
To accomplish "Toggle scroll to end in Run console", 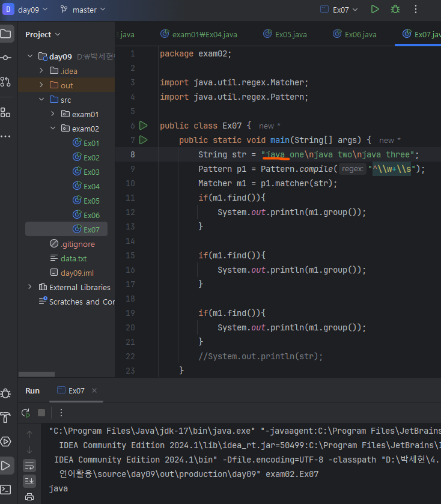I will (x=29, y=481).
